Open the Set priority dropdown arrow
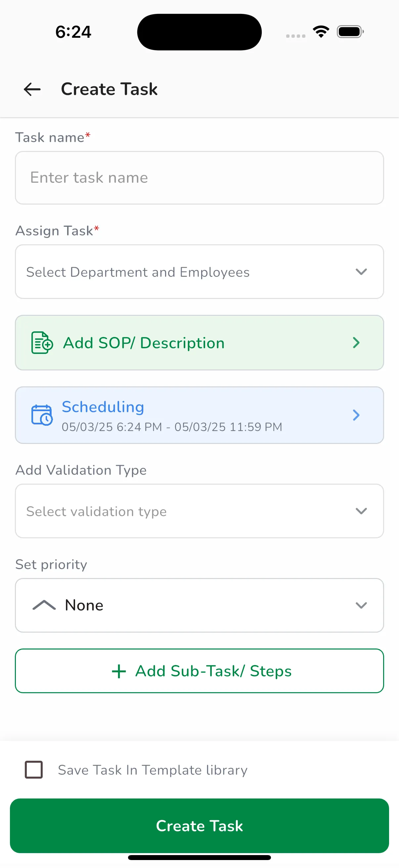Viewport: 399px width, 868px height. [x=361, y=605]
